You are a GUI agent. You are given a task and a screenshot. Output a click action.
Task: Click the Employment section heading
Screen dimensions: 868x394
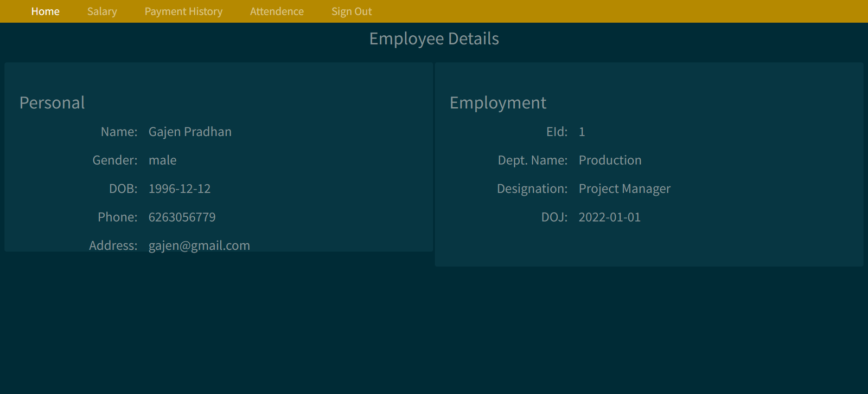point(497,102)
